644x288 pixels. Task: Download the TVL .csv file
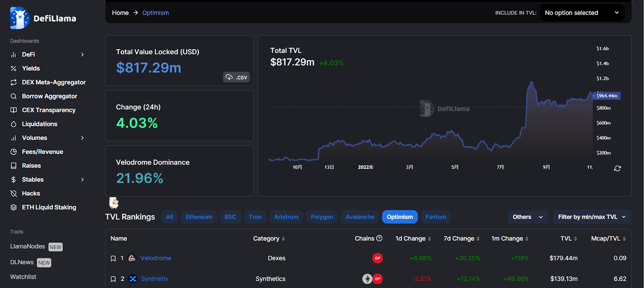(236, 77)
